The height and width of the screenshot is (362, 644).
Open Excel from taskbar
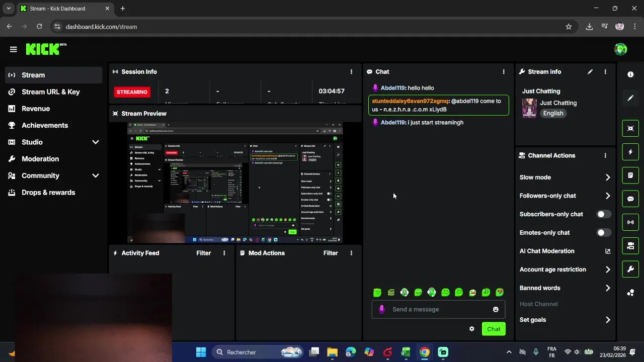(406, 352)
